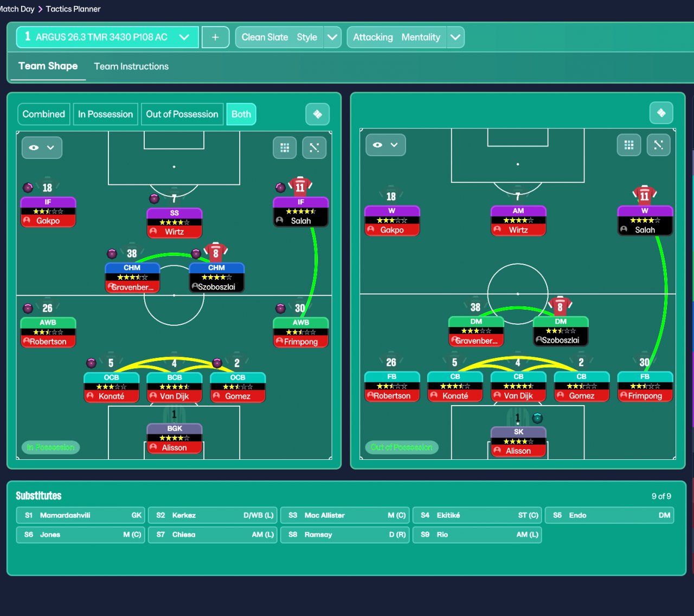Click the Tactics Planner breadcrumb
The image size is (694, 616).
[x=73, y=9]
